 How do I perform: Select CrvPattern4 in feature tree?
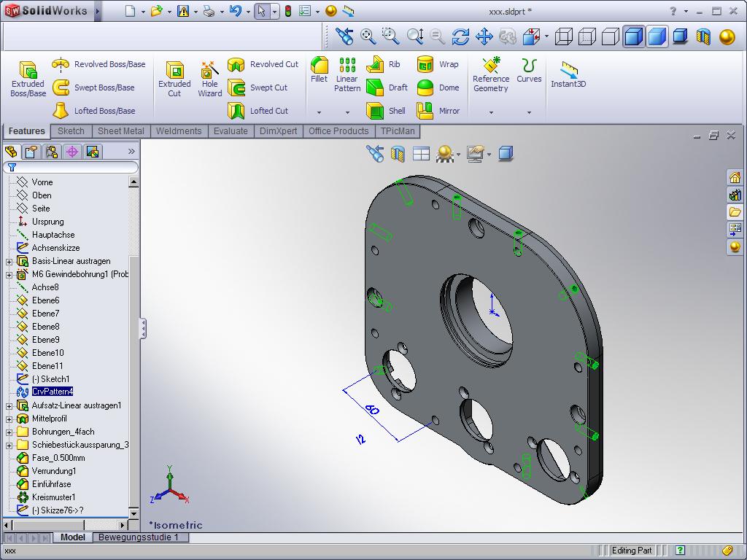[x=53, y=392]
